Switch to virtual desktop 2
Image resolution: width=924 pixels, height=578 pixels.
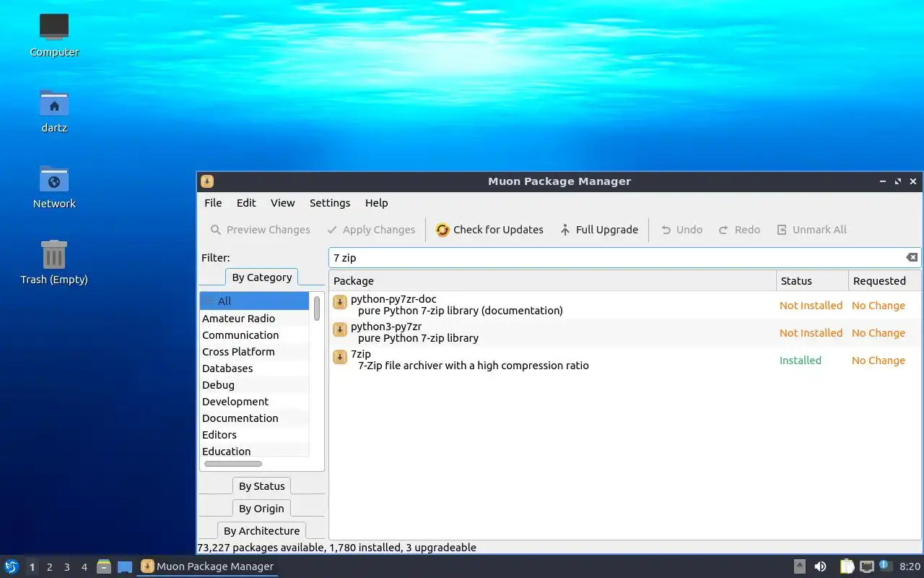[x=49, y=567]
